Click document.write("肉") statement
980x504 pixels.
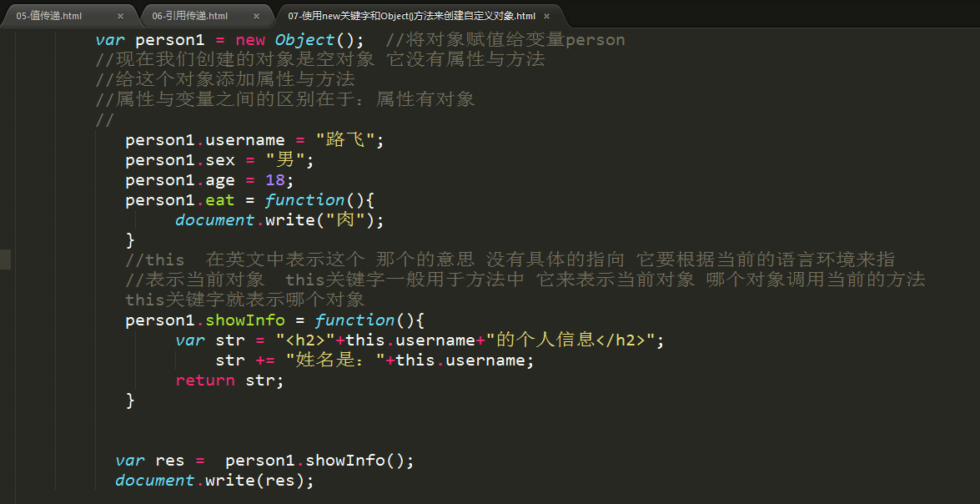point(279,220)
